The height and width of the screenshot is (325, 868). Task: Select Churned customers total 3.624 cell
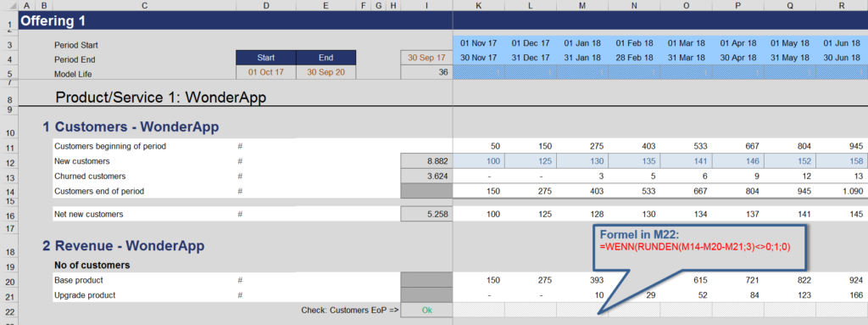pyautogui.click(x=426, y=177)
